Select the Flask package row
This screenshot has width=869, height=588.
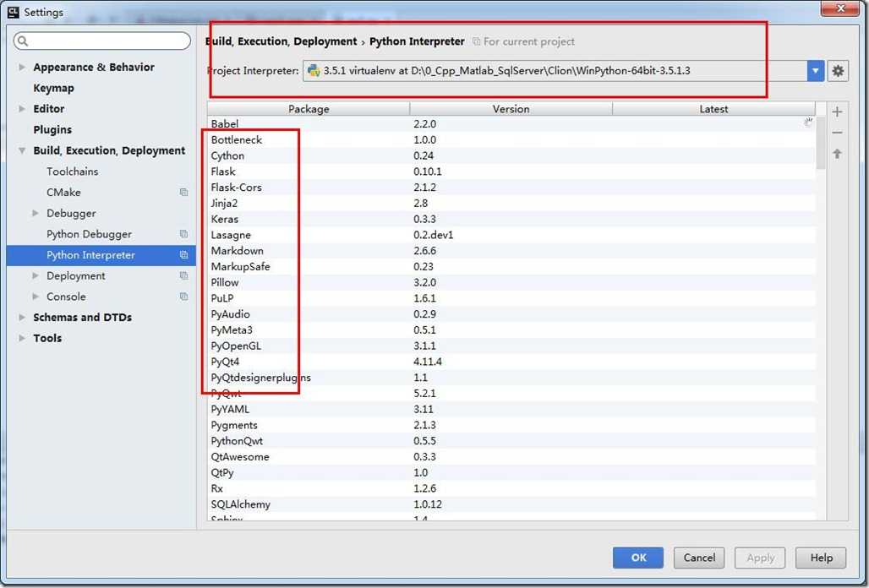coord(511,171)
